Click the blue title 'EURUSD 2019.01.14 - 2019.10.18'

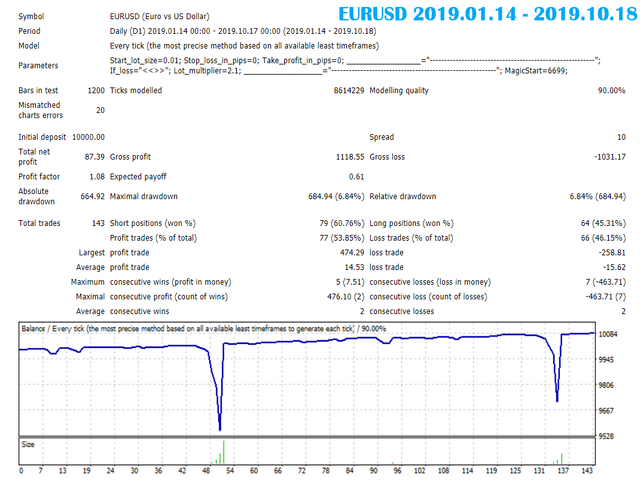tap(488, 14)
